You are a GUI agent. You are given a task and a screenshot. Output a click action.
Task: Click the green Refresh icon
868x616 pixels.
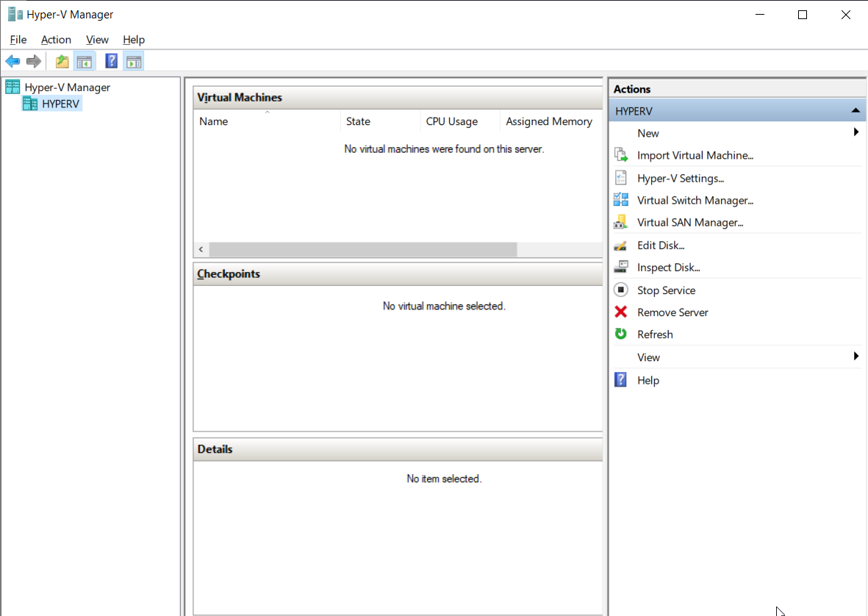(621, 334)
